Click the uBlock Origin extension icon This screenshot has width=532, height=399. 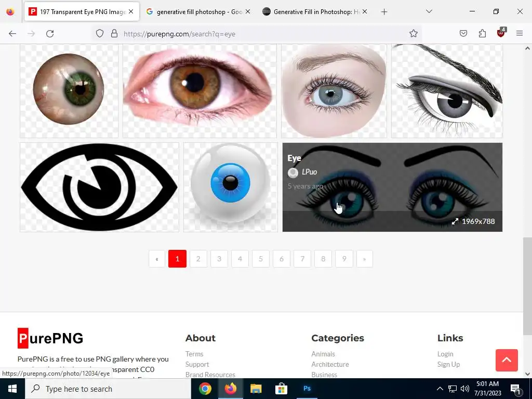(501, 33)
